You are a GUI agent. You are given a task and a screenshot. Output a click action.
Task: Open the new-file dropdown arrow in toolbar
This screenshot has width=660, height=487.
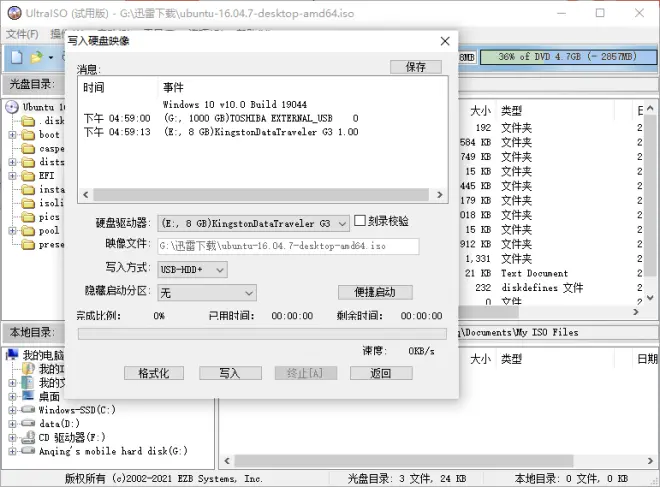(x=51, y=57)
